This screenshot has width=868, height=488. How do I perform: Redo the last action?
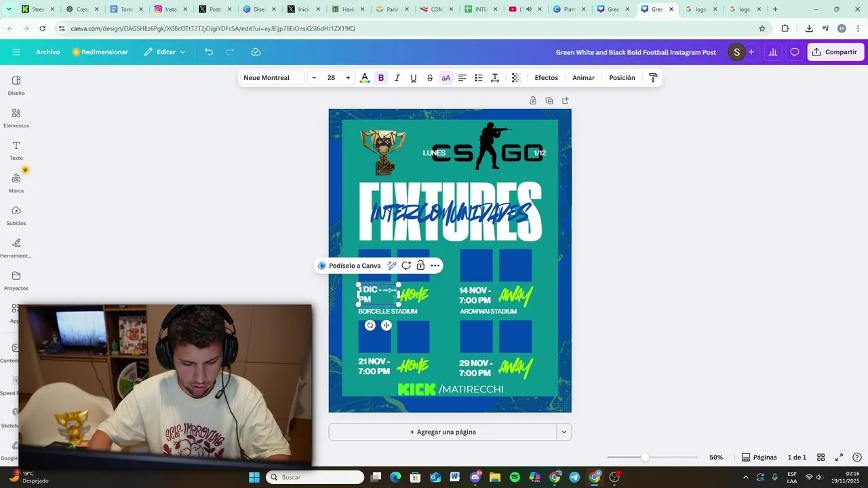(x=230, y=52)
